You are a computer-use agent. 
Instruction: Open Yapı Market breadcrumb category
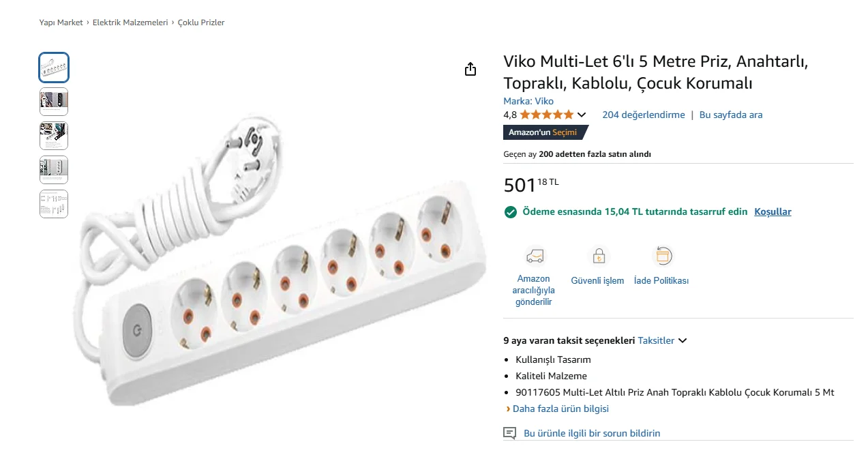click(x=61, y=23)
